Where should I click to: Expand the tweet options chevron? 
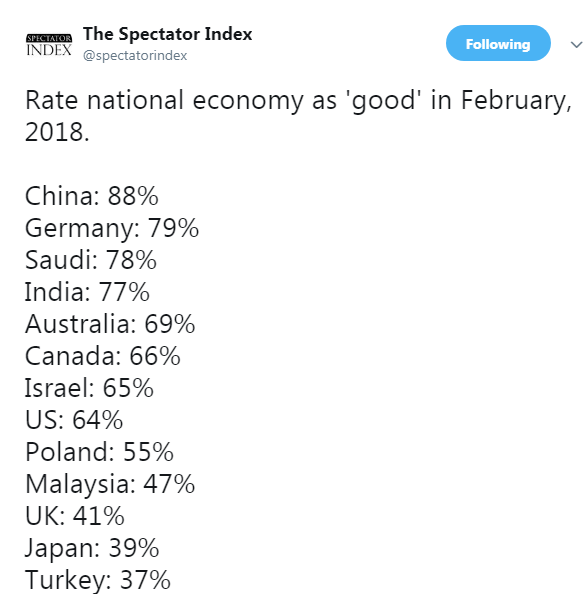pos(576,45)
